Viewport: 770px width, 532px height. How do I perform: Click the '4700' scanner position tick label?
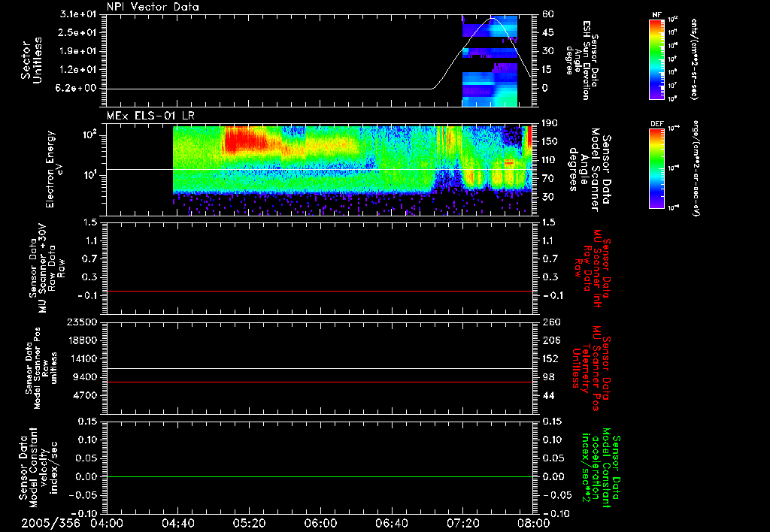(x=84, y=395)
